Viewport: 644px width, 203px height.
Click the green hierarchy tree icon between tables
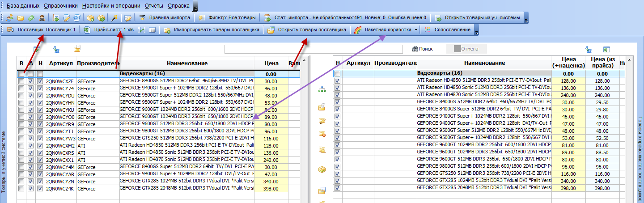coord(322,89)
